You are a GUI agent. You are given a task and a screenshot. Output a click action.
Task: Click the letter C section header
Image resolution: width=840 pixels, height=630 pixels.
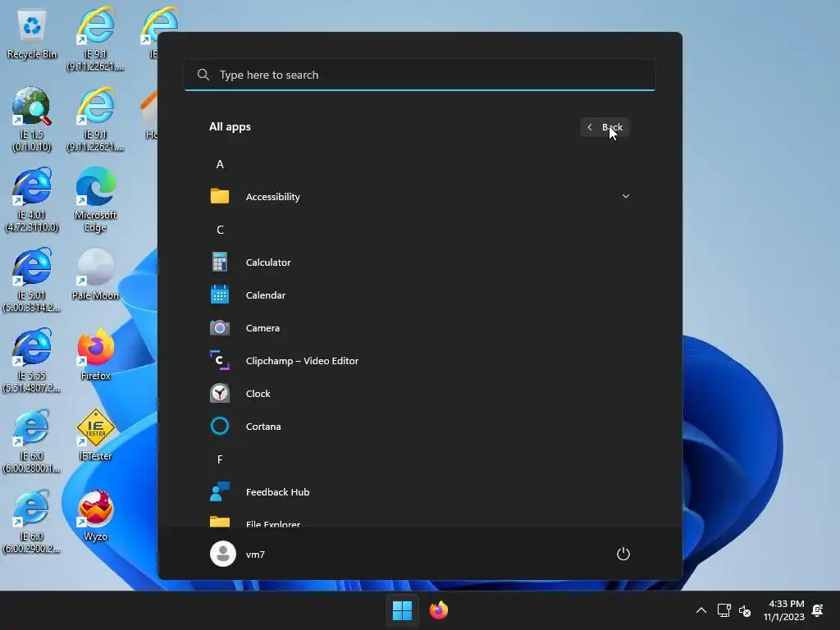[x=220, y=230]
